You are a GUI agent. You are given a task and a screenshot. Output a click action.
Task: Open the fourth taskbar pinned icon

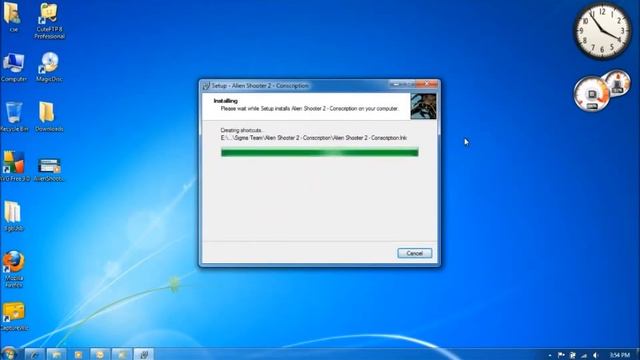100,354
